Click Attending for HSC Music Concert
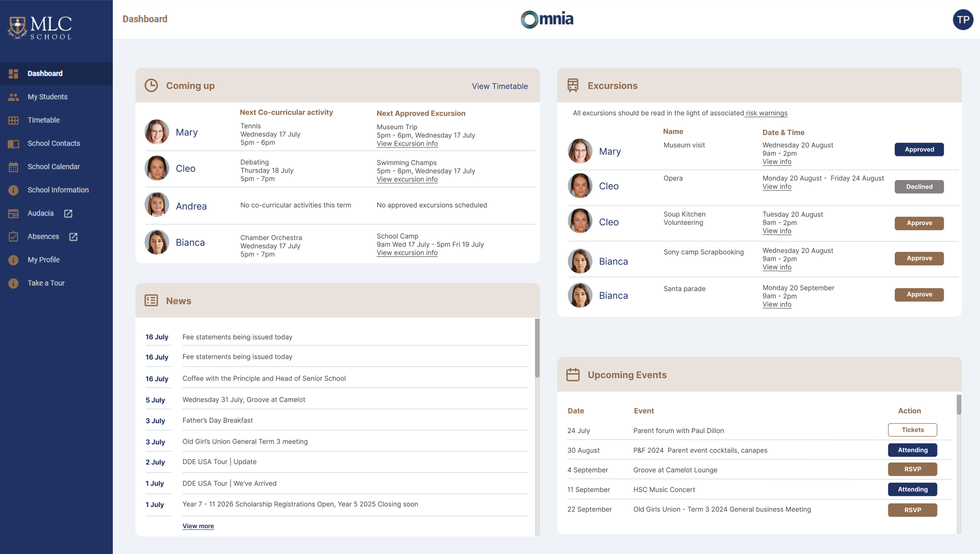The width and height of the screenshot is (980, 554). pos(912,490)
